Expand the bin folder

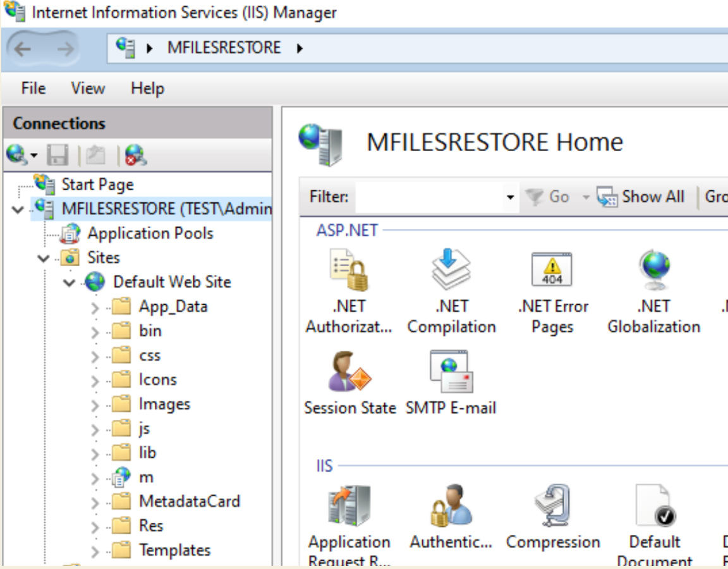point(95,332)
